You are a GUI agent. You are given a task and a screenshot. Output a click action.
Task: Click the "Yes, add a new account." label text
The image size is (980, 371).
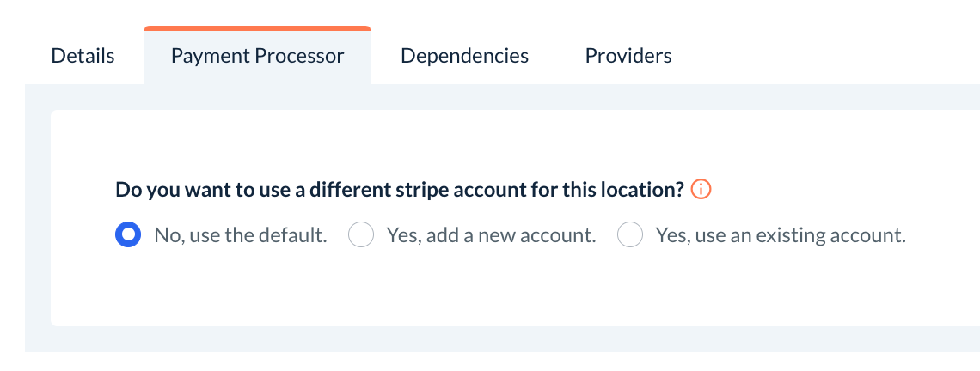coord(491,235)
